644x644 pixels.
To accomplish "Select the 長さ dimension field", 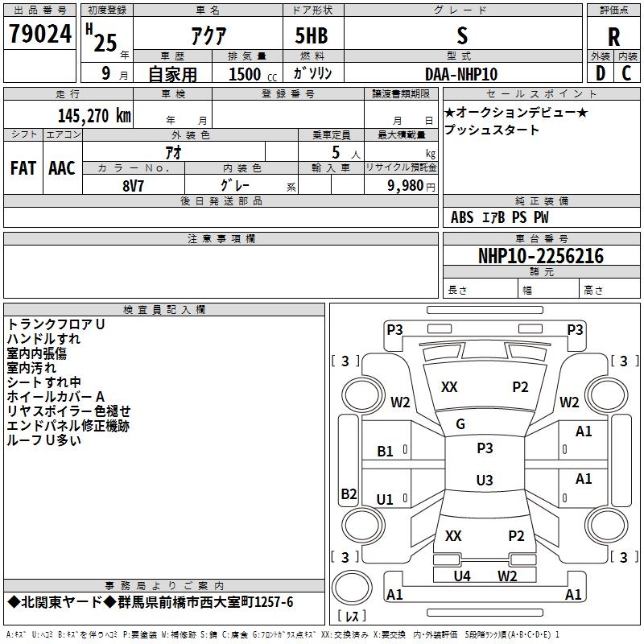I will click(x=480, y=288).
